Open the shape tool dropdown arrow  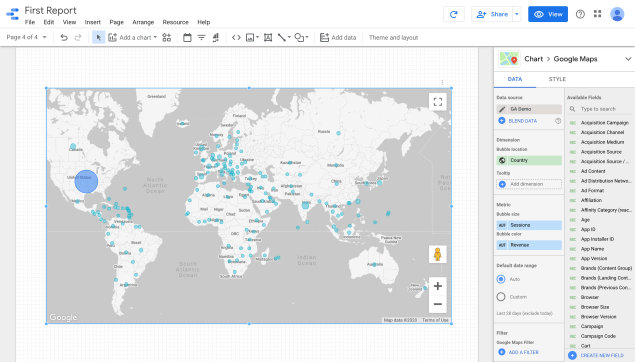(x=307, y=38)
